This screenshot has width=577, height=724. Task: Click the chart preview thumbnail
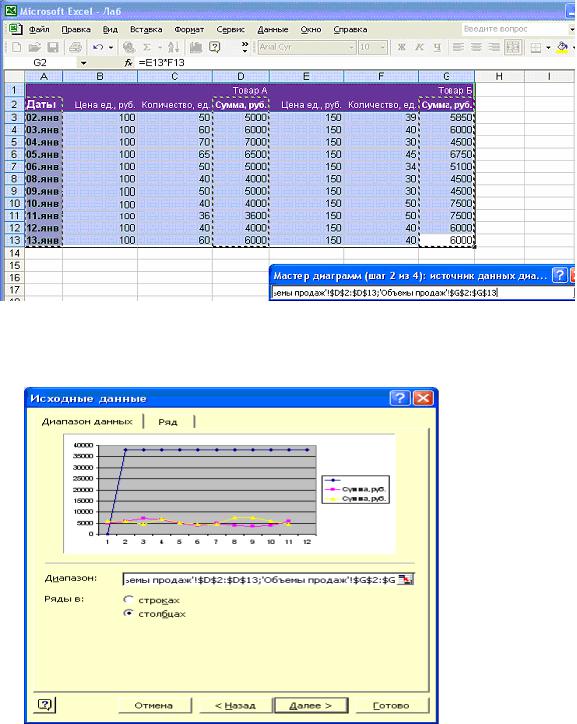coord(229,493)
